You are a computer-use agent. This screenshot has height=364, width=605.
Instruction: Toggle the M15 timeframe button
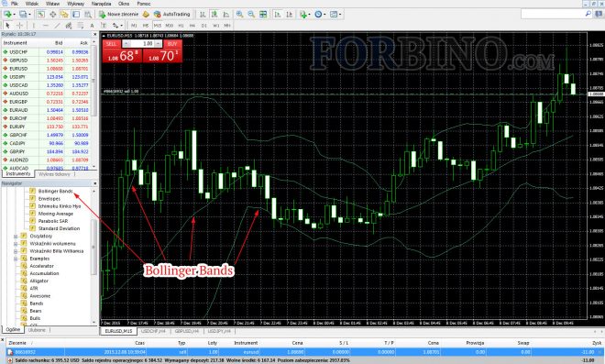[x=157, y=26]
